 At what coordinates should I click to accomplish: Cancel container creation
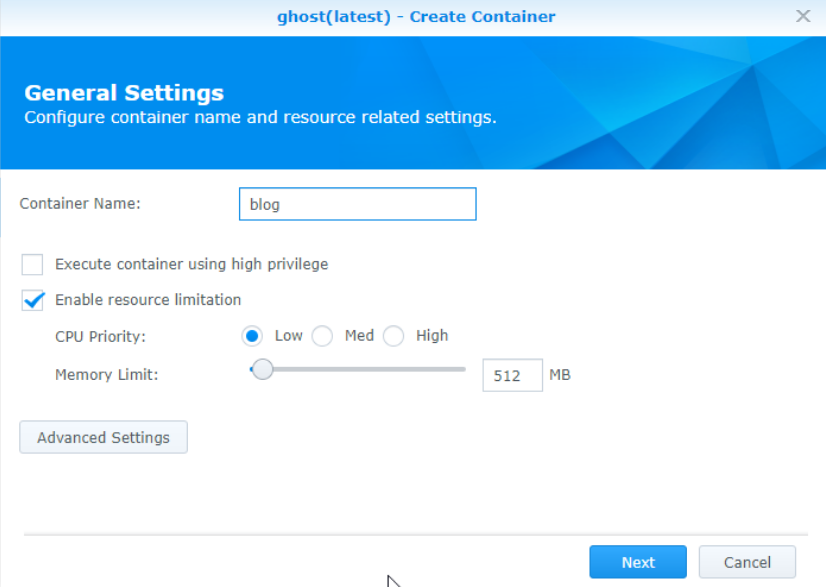click(747, 562)
